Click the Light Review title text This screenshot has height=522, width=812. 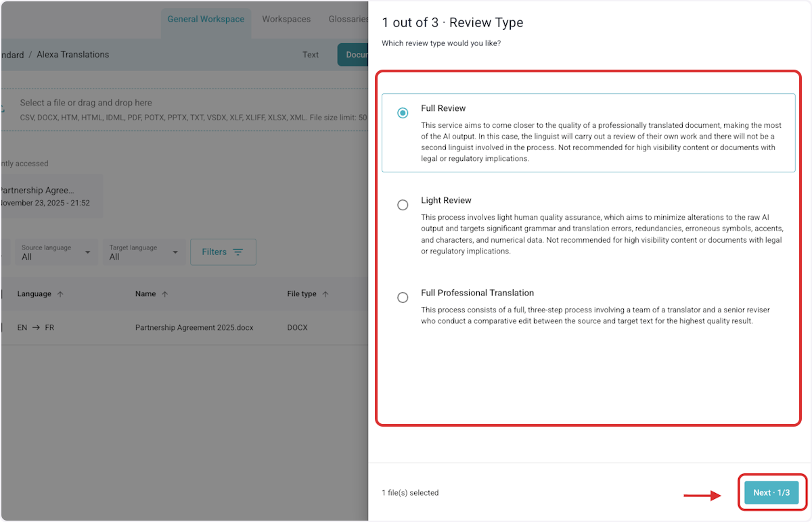446,200
